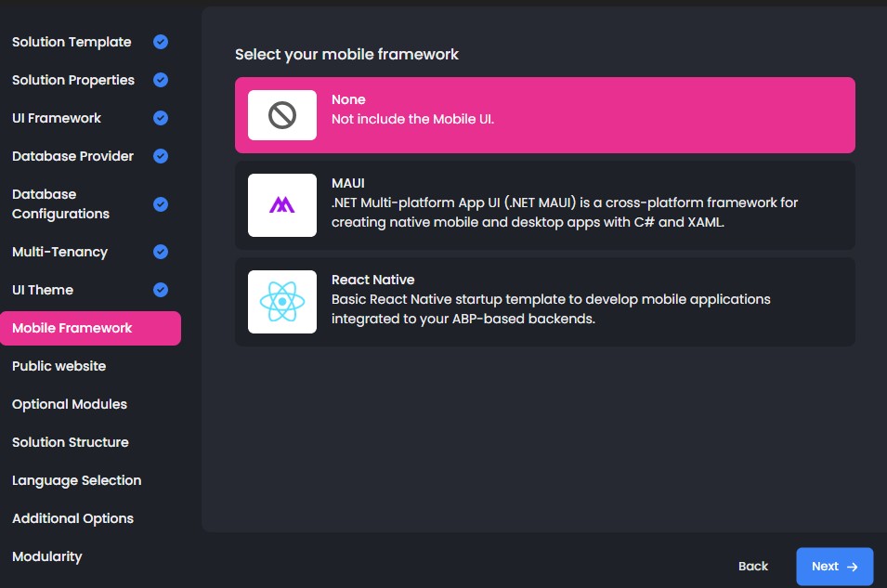Jump to the Public website step
The image size is (887, 588).
pyautogui.click(x=59, y=366)
